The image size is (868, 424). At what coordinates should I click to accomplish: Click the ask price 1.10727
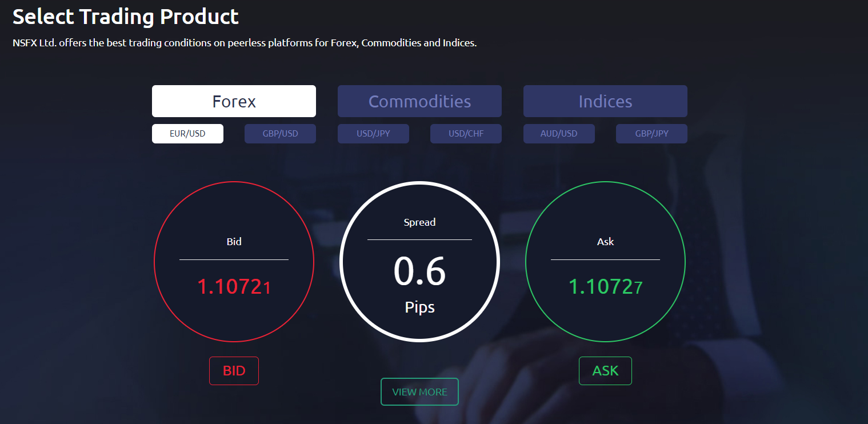coord(605,286)
